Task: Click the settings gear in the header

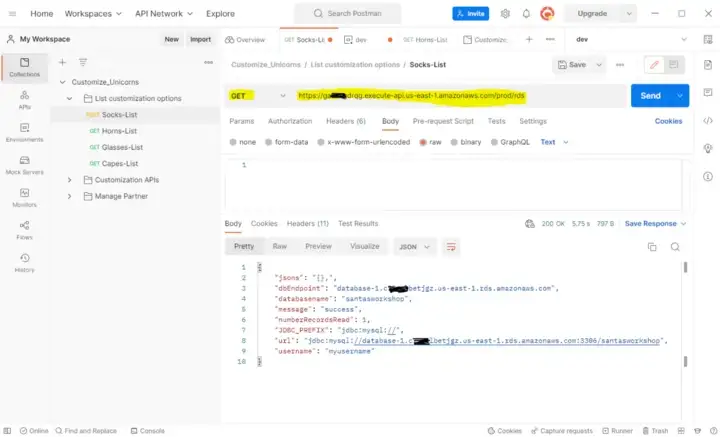Action: click(505, 14)
